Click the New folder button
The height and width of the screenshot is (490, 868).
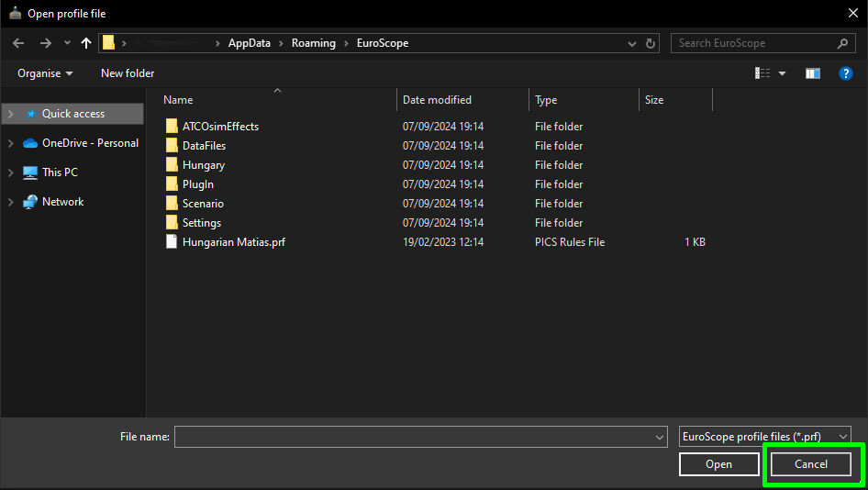[x=128, y=73]
